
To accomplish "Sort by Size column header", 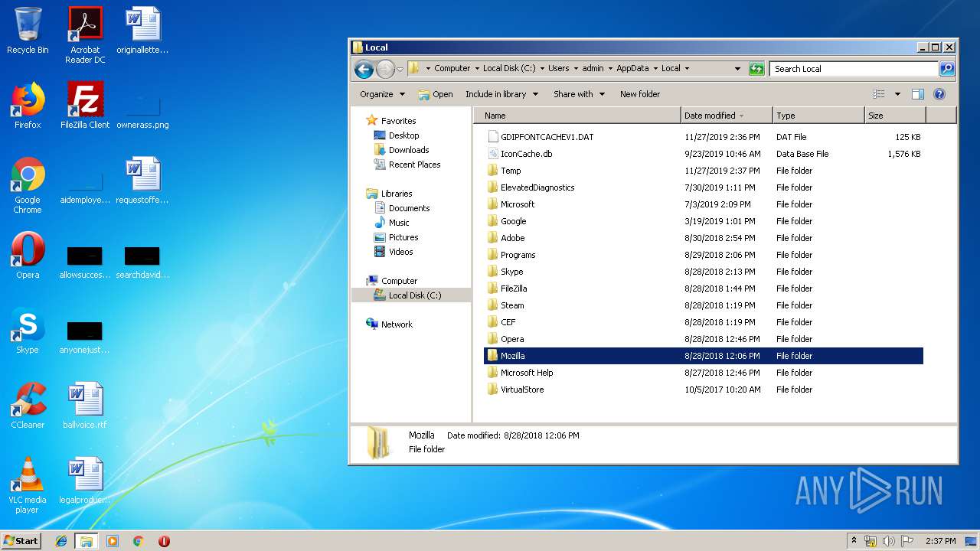I will 895,116.
